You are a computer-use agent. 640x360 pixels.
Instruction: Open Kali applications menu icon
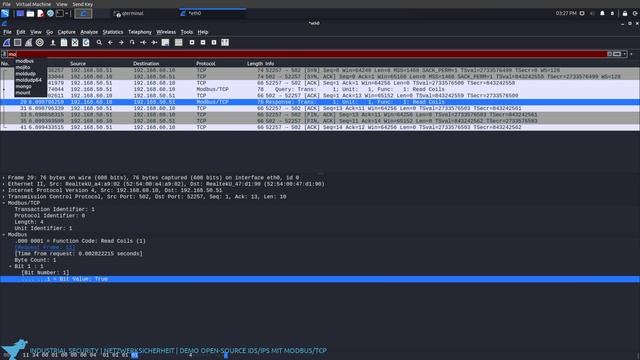[5, 13]
